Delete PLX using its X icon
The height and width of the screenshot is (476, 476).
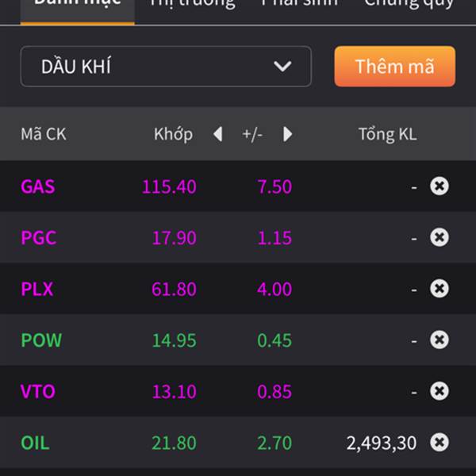pos(439,289)
